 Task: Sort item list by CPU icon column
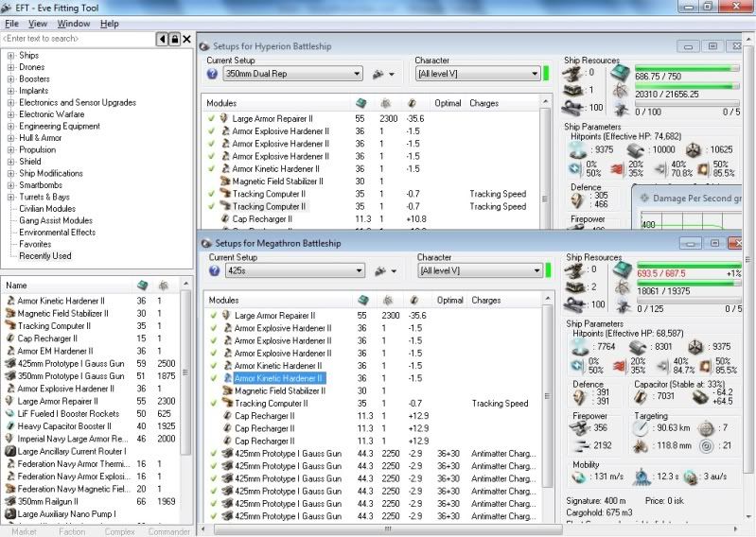click(142, 286)
